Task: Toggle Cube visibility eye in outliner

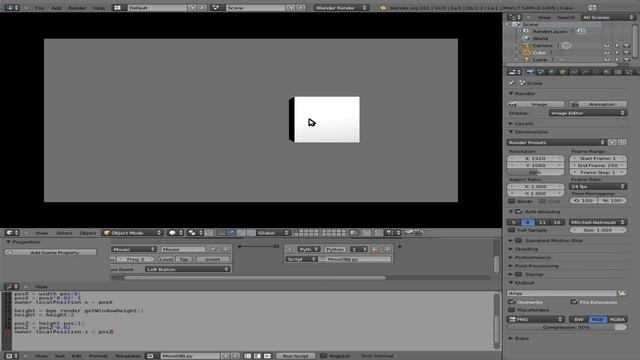Action: (x=607, y=53)
